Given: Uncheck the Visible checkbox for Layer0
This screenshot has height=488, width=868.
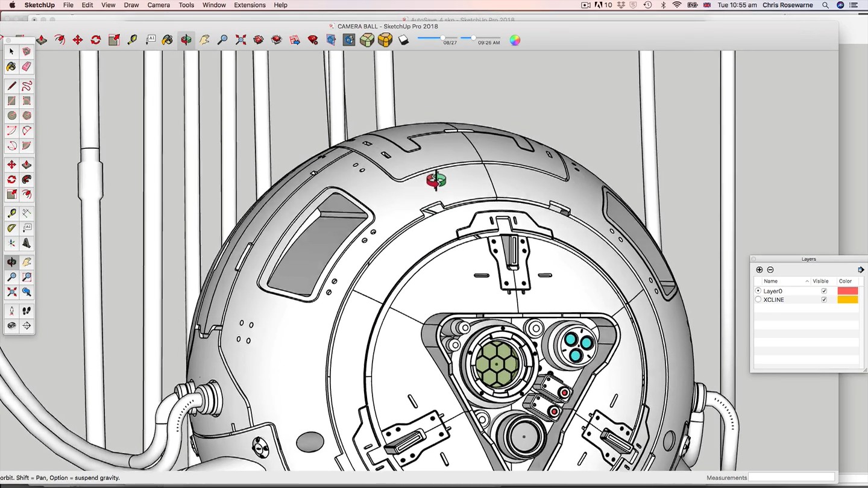Looking at the screenshot, I should (824, 291).
